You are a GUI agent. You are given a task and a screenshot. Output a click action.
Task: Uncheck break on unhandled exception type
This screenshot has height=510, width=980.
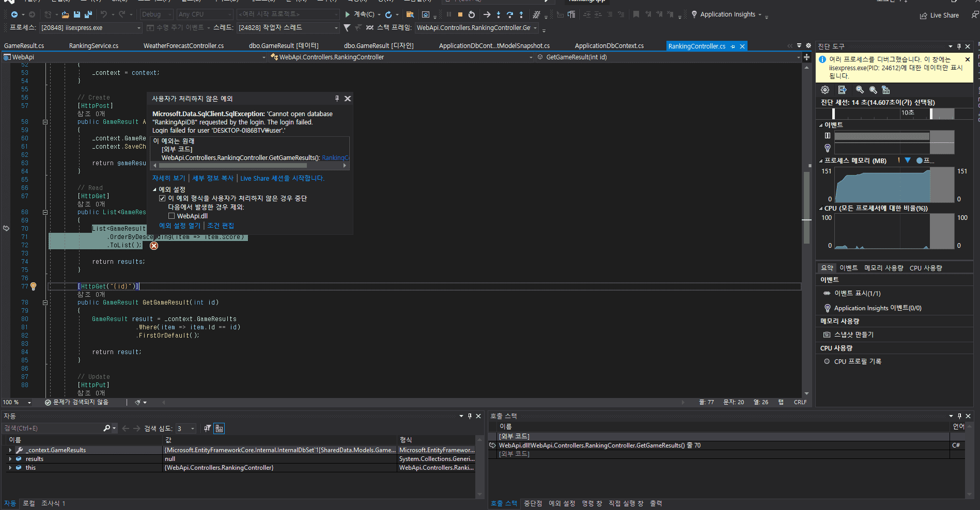(x=162, y=198)
